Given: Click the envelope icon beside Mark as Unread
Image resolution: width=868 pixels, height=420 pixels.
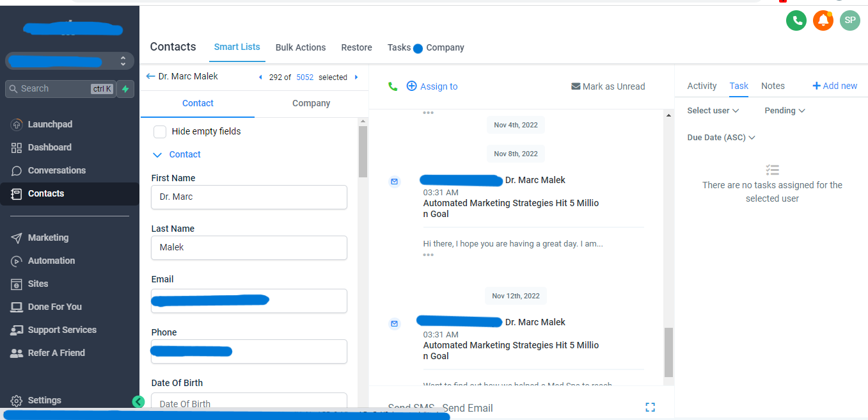Looking at the screenshot, I should tap(576, 86).
